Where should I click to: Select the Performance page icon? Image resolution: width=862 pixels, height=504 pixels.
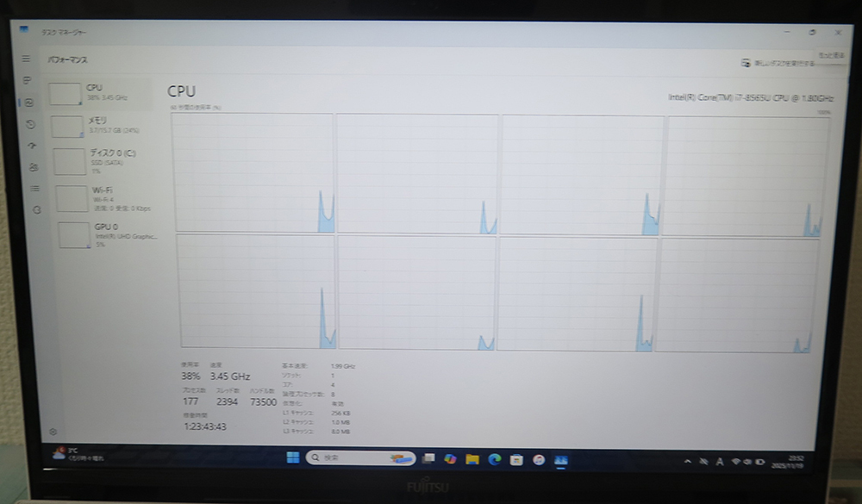pyautogui.click(x=29, y=103)
